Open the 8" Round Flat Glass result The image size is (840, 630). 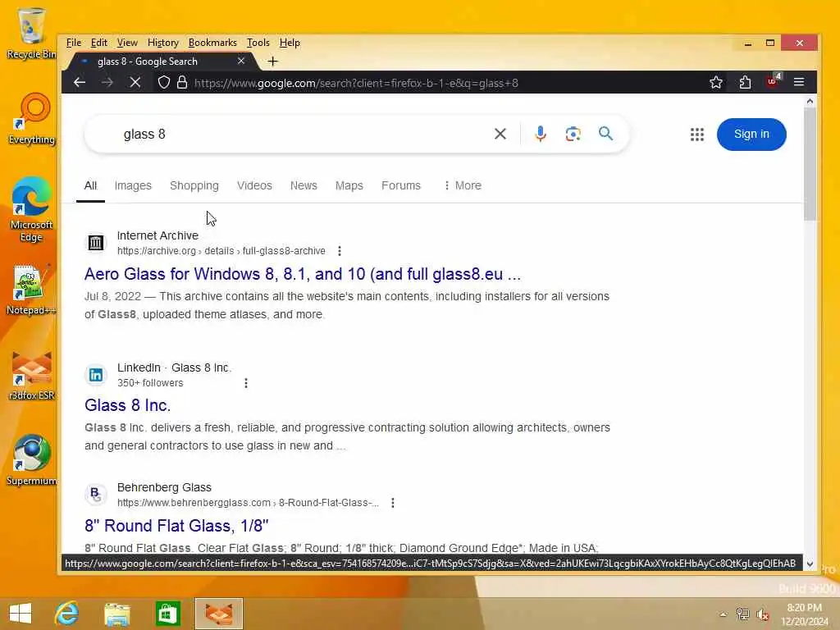tap(176, 526)
